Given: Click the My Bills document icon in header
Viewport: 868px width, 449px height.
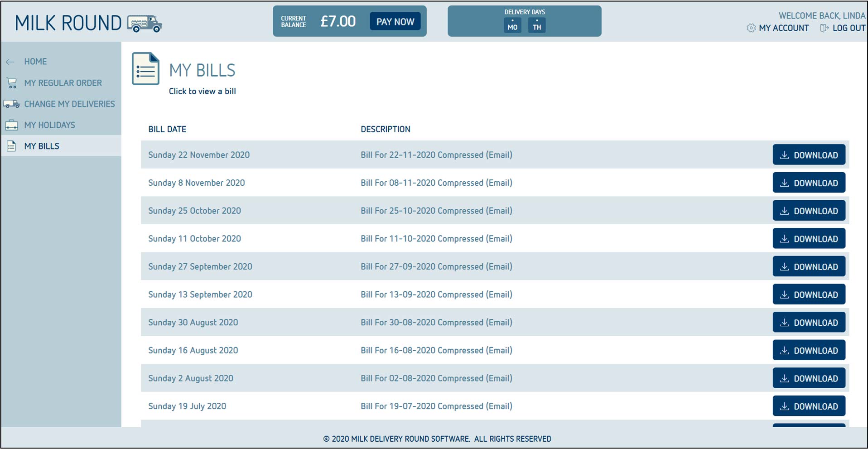Looking at the screenshot, I should coord(145,69).
